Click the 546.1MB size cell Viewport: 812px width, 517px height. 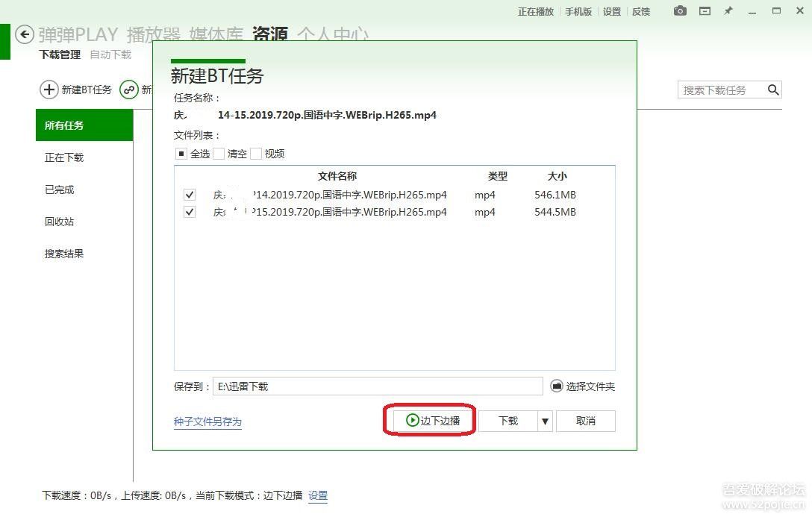[555, 195]
